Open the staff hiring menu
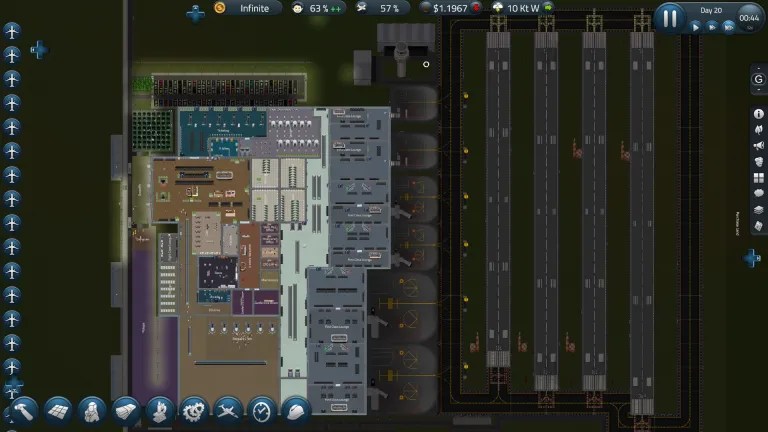The height and width of the screenshot is (432, 768). pos(92,410)
